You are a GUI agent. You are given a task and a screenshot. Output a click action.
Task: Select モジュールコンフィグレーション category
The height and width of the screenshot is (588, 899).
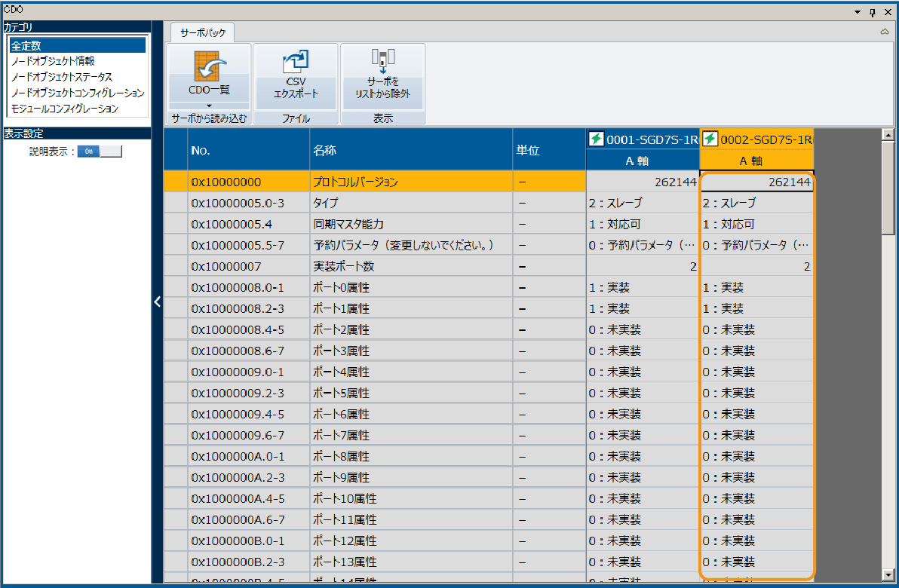coord(65,109)
